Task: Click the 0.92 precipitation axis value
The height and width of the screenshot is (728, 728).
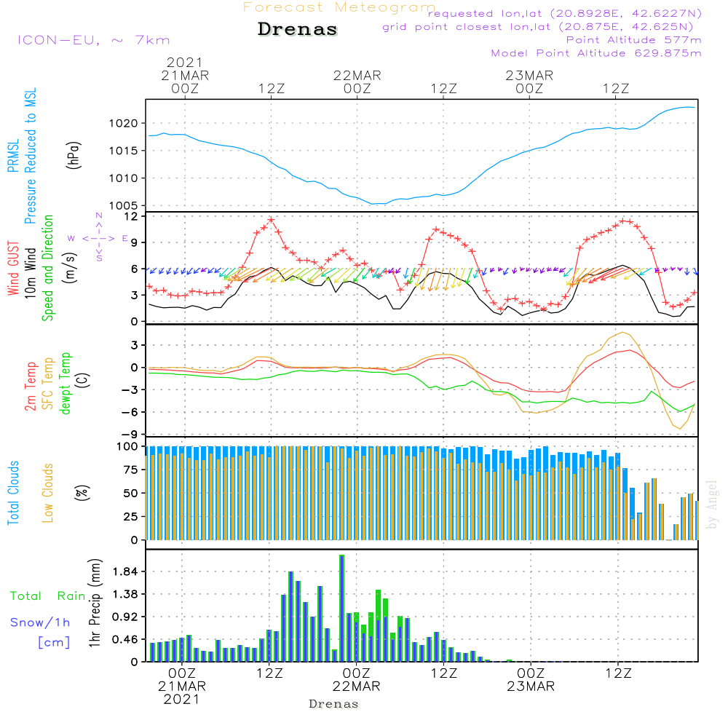Action: point(125,617)
